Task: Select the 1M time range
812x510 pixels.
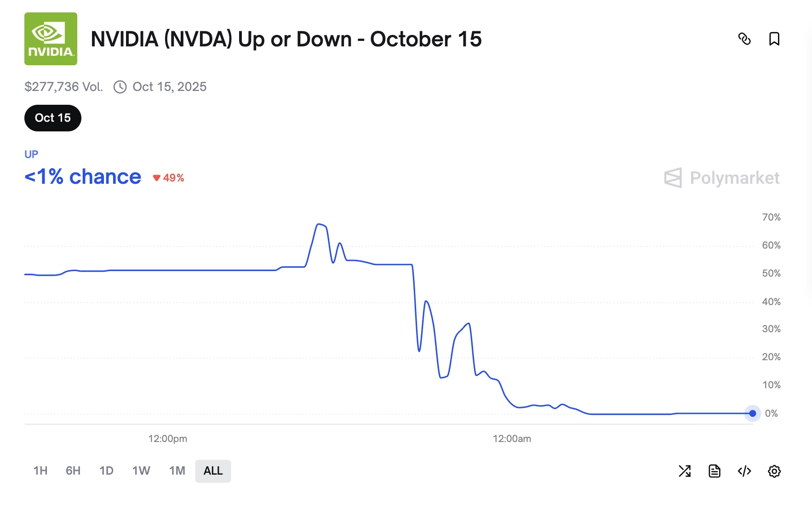Action: tap(177, 471)
